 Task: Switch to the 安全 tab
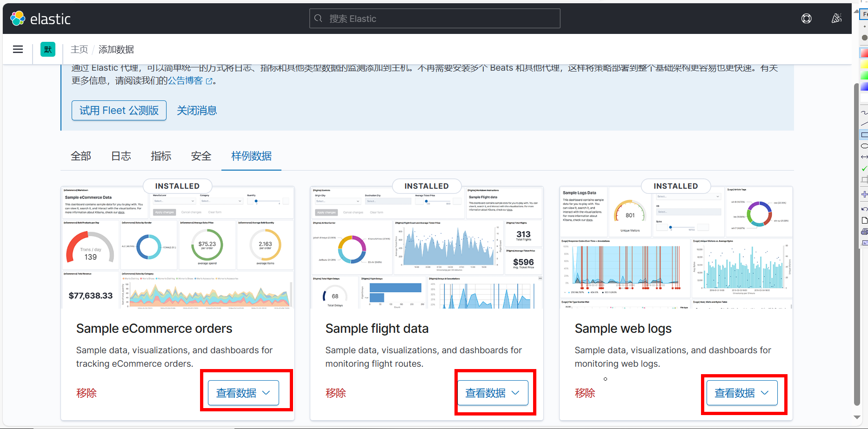pyautogui.click(x=201, y=156)
